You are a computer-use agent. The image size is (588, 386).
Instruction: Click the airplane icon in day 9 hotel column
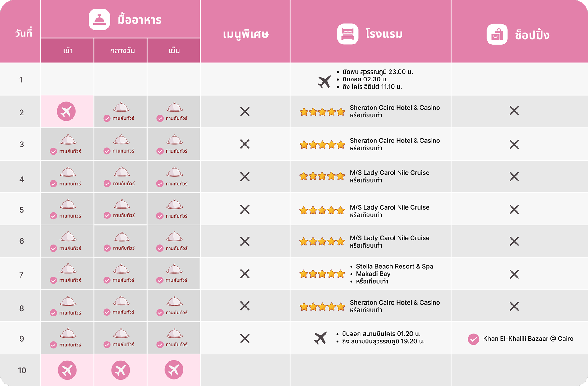coord(320,338)
